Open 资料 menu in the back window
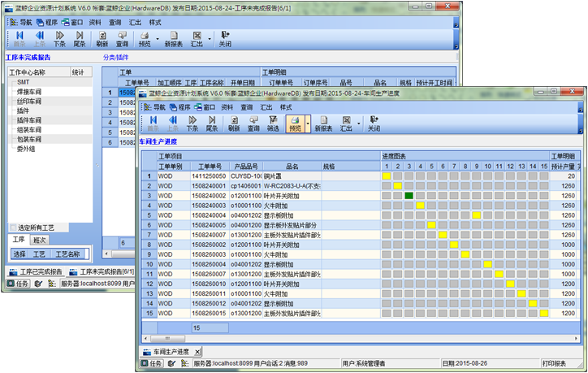The height and width of the screenshot is (373, 588). tap(95, 23)
